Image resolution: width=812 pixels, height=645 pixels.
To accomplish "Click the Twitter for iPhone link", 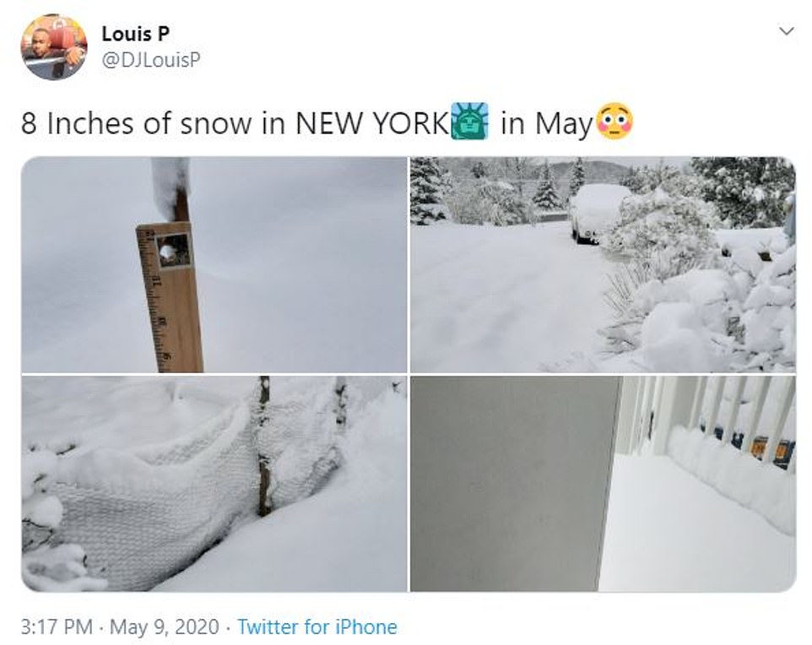I will [x=317, y=626].
